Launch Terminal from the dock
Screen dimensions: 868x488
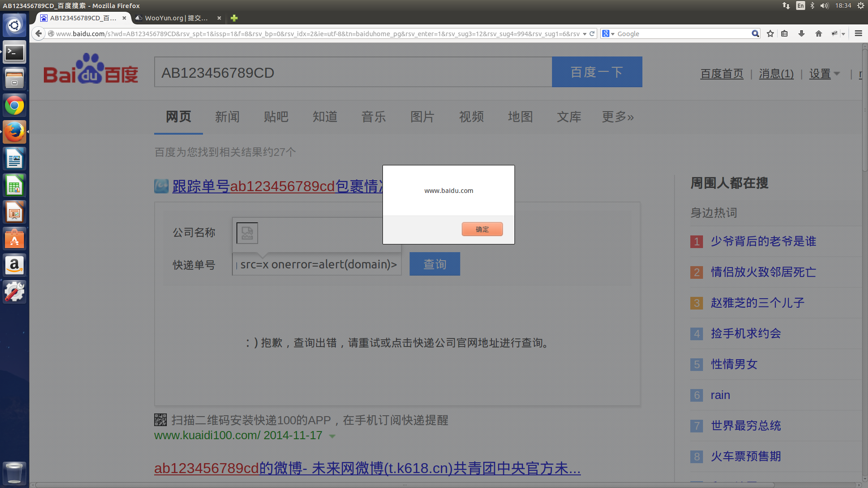14,52
